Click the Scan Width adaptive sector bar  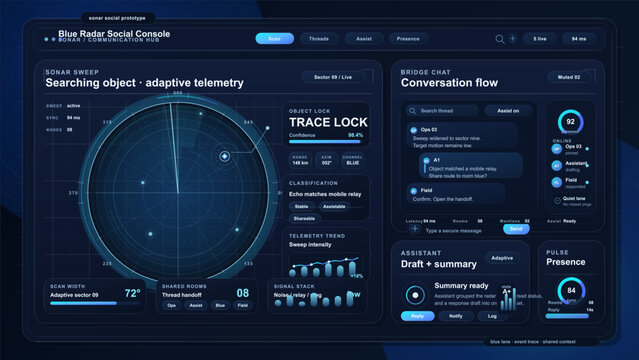tap(95, 303)
